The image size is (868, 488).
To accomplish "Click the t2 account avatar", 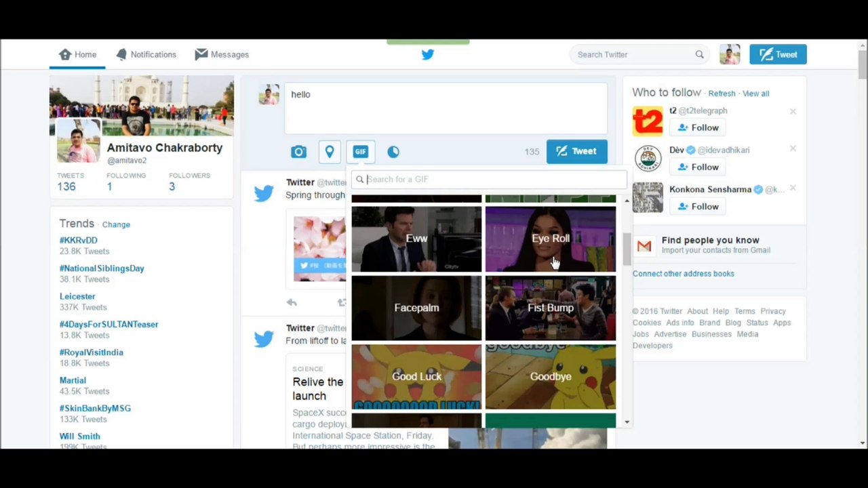I will coord(648,121).
